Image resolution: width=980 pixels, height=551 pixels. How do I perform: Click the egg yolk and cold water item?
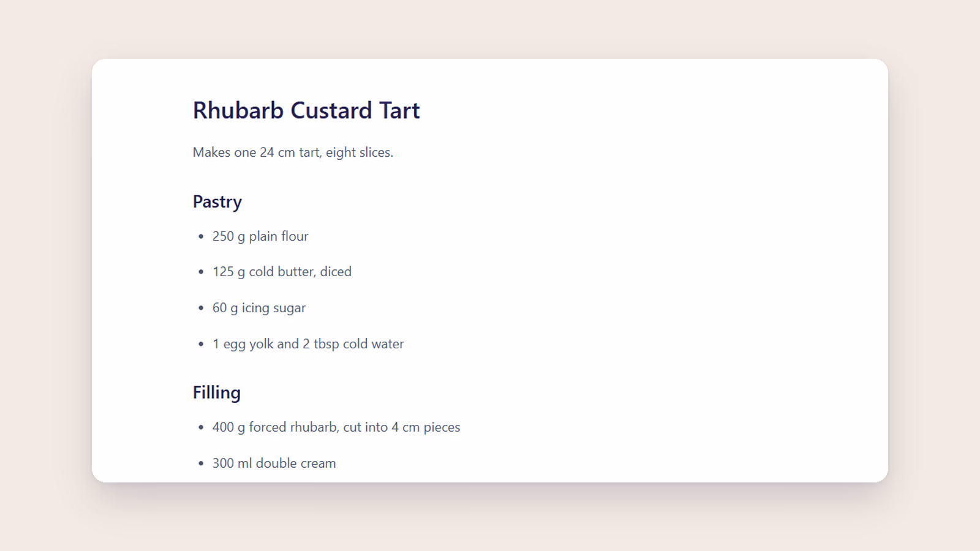click(308, 344)
